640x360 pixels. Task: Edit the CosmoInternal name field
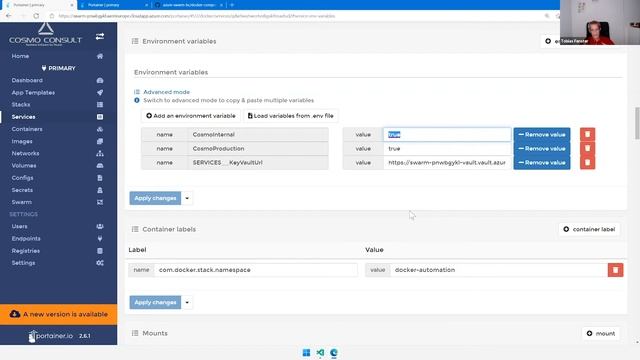point(258,134)
